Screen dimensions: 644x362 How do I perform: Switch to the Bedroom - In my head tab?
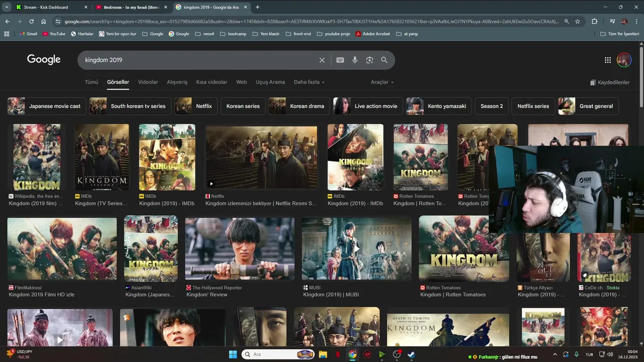131,7
